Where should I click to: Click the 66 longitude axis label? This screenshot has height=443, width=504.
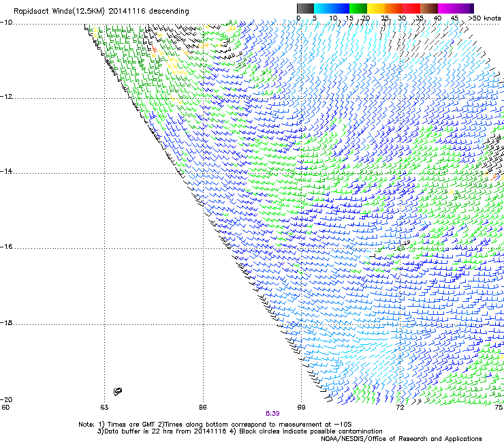click(x=203, y=408)
